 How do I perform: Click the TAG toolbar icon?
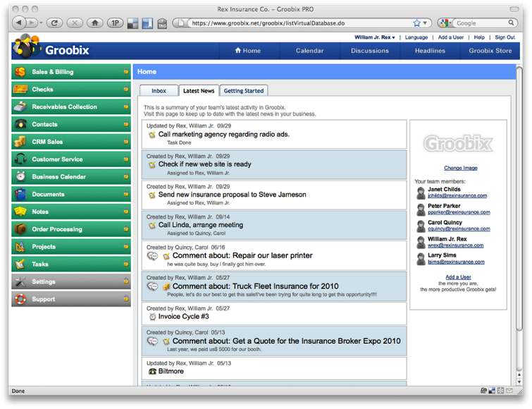point(162,23)
